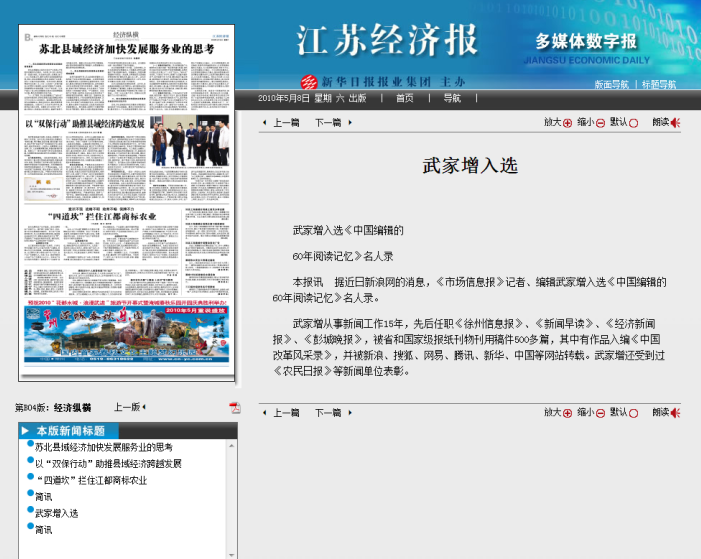Click bottom 放大 label text
The width and height of the screenshot is (701, 559).
click(x=552, y=412)
